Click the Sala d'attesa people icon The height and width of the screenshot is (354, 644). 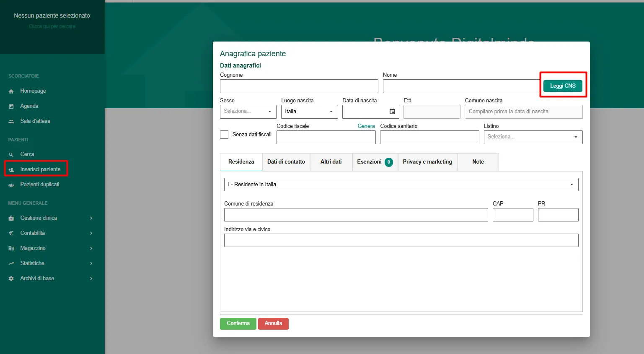point(11,121)
